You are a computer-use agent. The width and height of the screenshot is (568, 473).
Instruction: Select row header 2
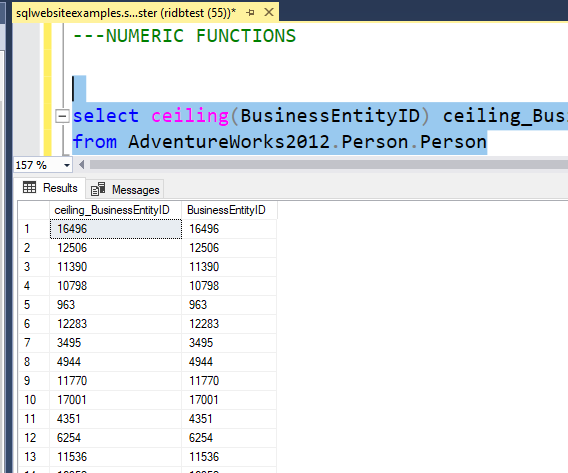pyautogui.click(x=34, y=248)
